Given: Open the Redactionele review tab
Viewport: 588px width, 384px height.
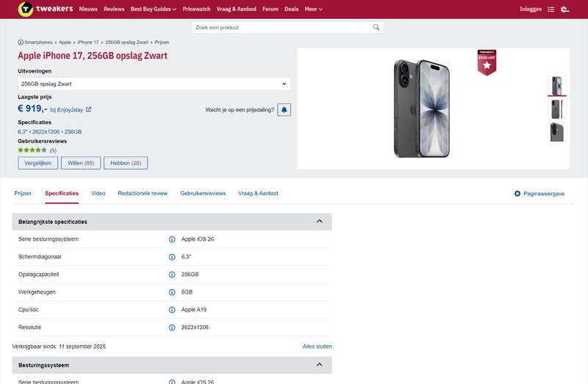Looking at the screenshot, I should pyautogui.click(x=143, y=193).
